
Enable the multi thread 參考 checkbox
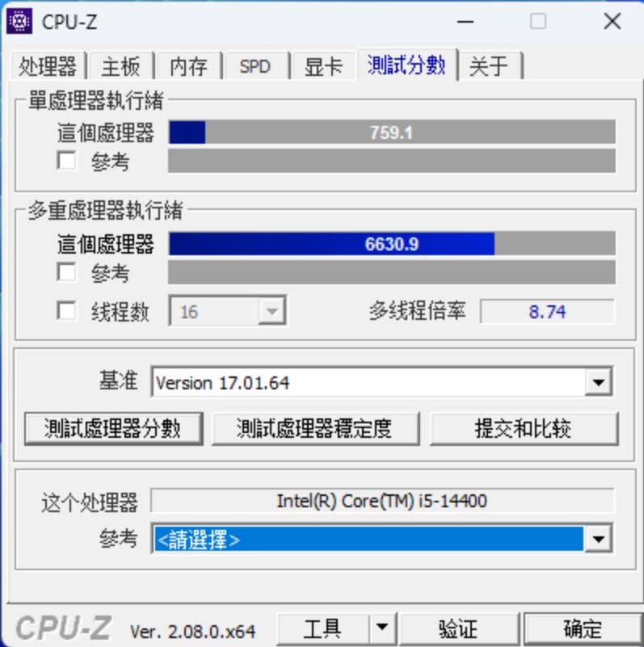point(66,272)
